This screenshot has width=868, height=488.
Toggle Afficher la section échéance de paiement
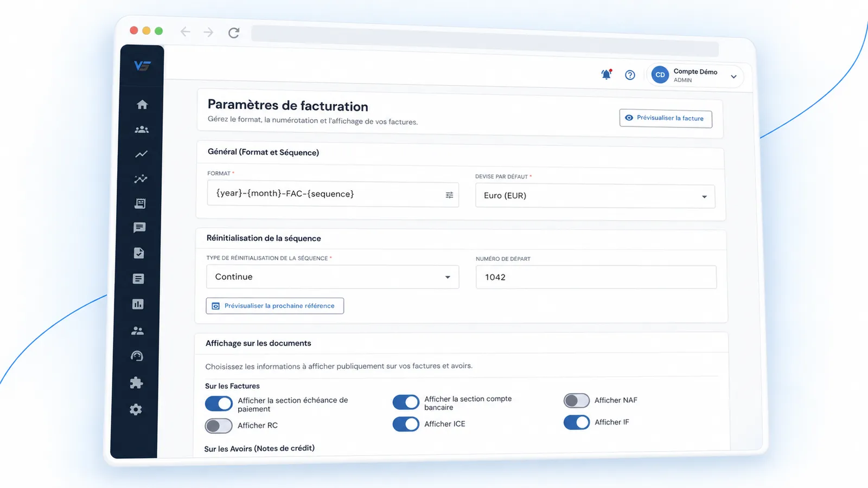pos(219,403)
